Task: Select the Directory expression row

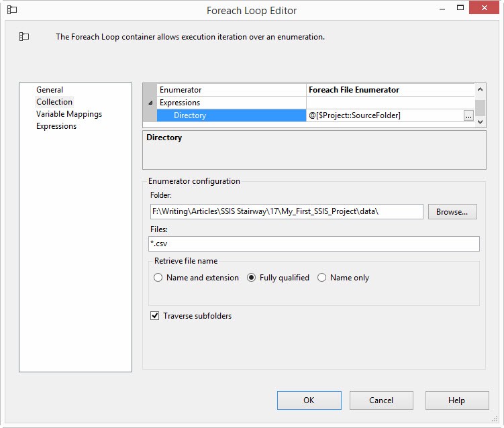Action: (x=231, y=115)
